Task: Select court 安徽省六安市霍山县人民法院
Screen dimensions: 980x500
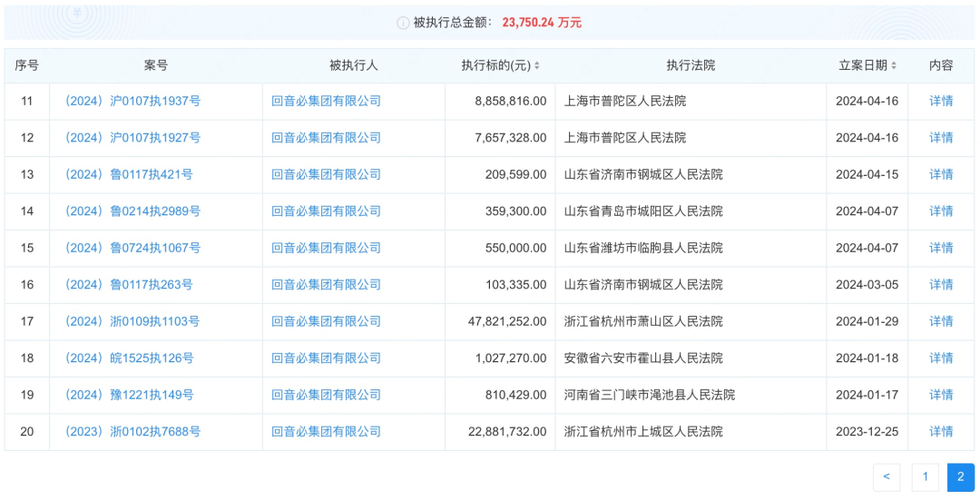Action: [643, 358]
